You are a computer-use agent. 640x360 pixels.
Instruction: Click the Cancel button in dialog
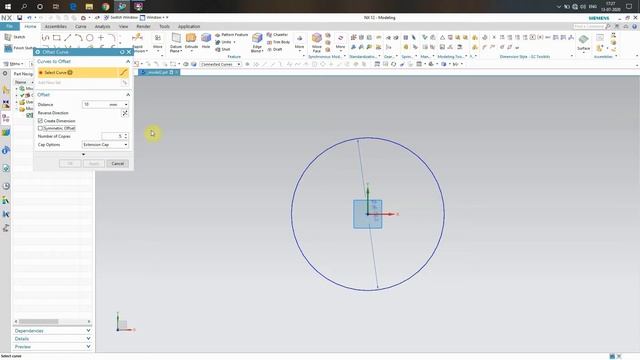click(118, 164)
